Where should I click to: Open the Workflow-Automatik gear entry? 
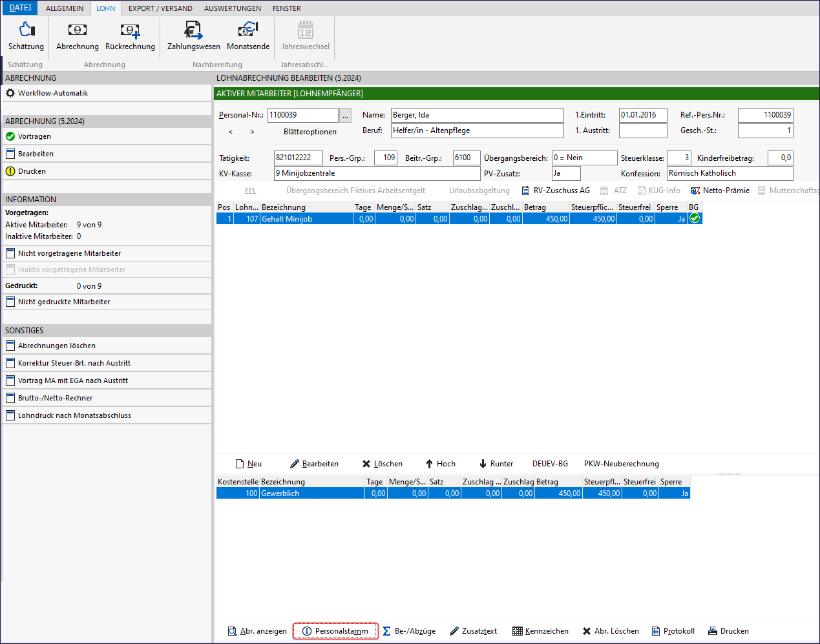click(x=107, y=93)
